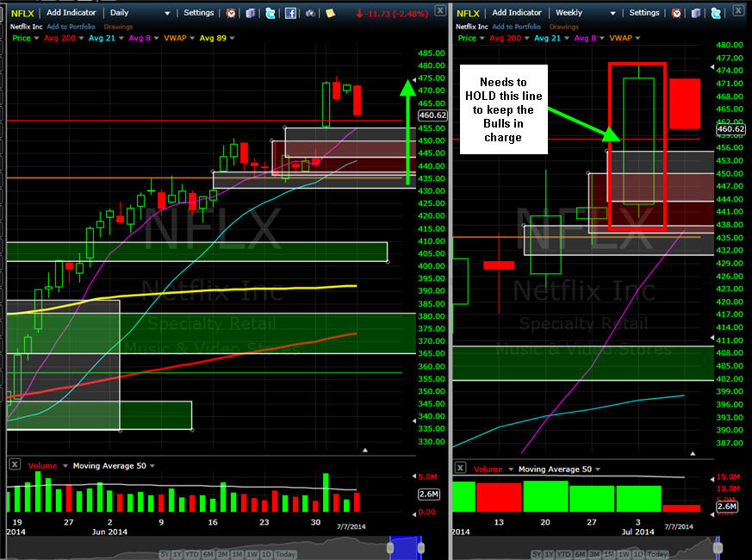Select 1Y range in Daily chart
This screenshot has width=752, height=560.
175,554
